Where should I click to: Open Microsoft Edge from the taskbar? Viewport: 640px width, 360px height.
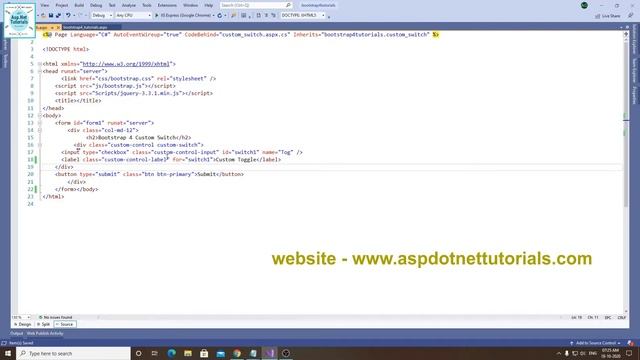(x=171, y=353)
